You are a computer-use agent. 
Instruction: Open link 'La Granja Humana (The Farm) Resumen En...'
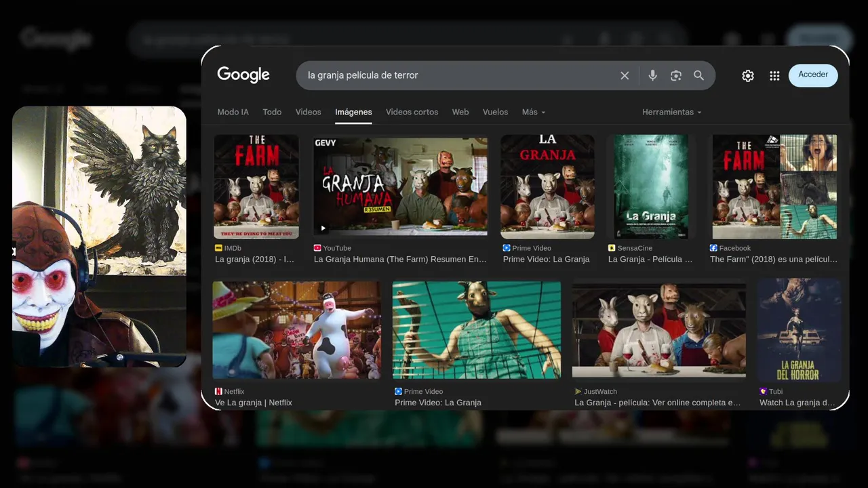[x=401, y=259]
